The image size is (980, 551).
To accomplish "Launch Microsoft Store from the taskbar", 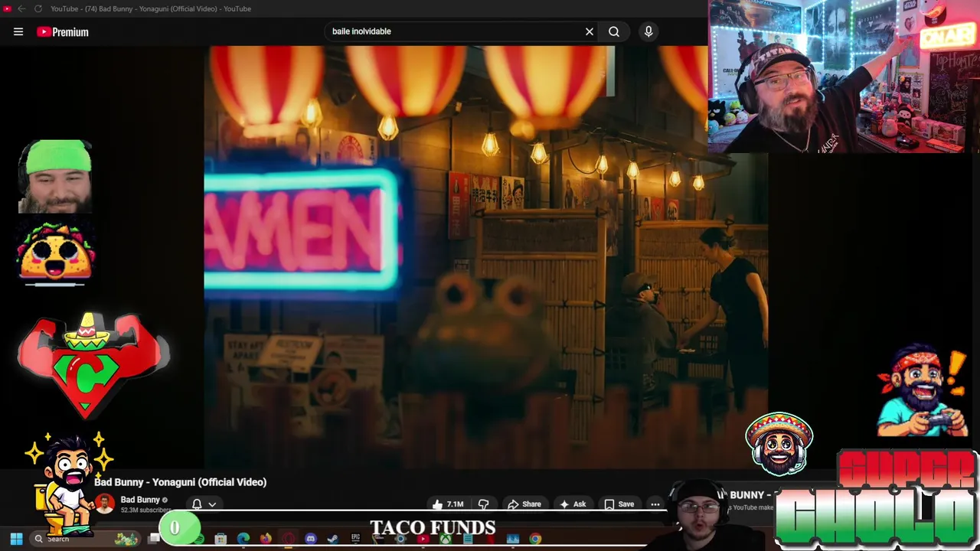I will click(x=220, y=539).
